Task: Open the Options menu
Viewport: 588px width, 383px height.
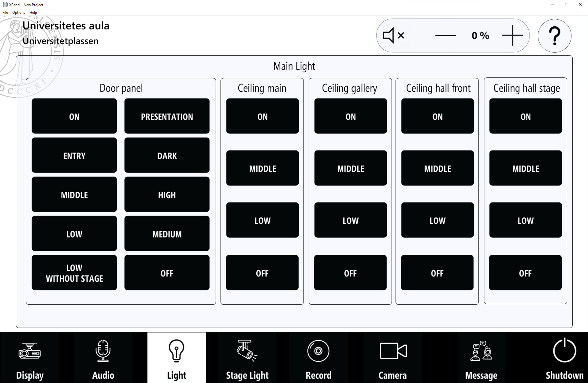Action: pyautogui.click(x=19, y=13)
